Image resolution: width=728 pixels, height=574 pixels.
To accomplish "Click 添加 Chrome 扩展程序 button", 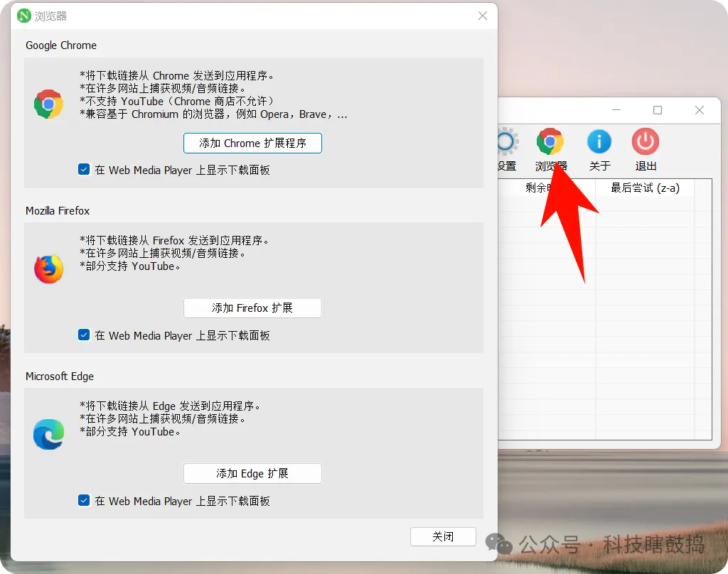I will click(x=252, y=143).
